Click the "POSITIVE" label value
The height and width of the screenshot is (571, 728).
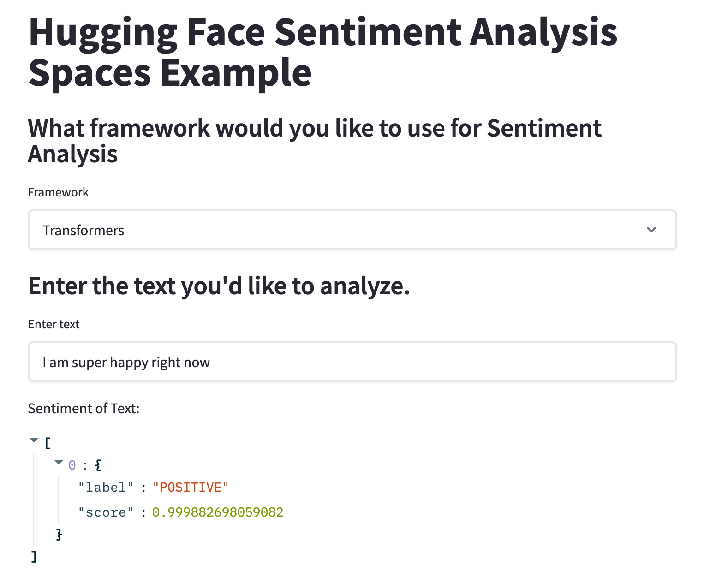pos(191,488)
